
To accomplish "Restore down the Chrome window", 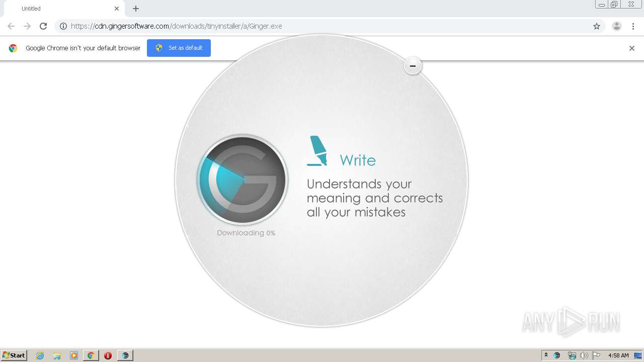I will click(614, 5).
